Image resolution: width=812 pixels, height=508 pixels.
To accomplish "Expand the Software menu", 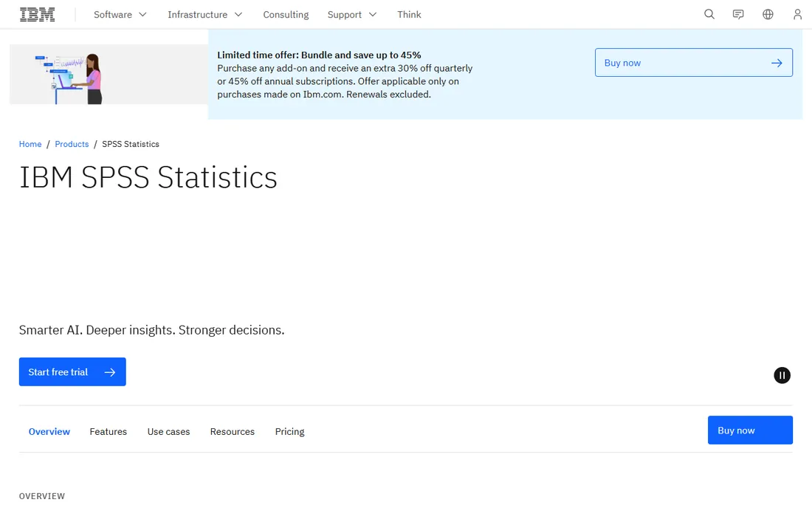I will coord(120,15).
